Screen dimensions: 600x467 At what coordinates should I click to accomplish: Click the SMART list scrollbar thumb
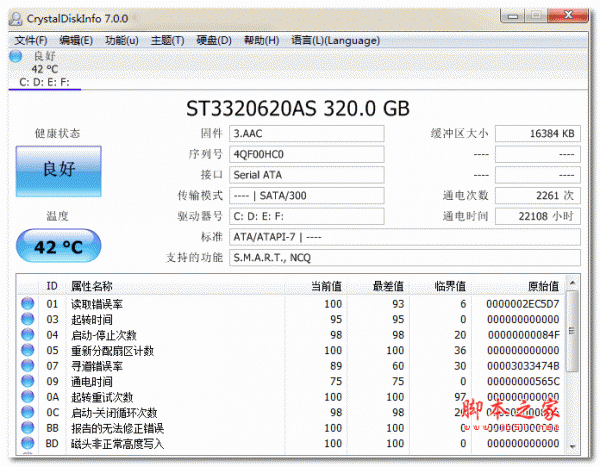point(572,330)
